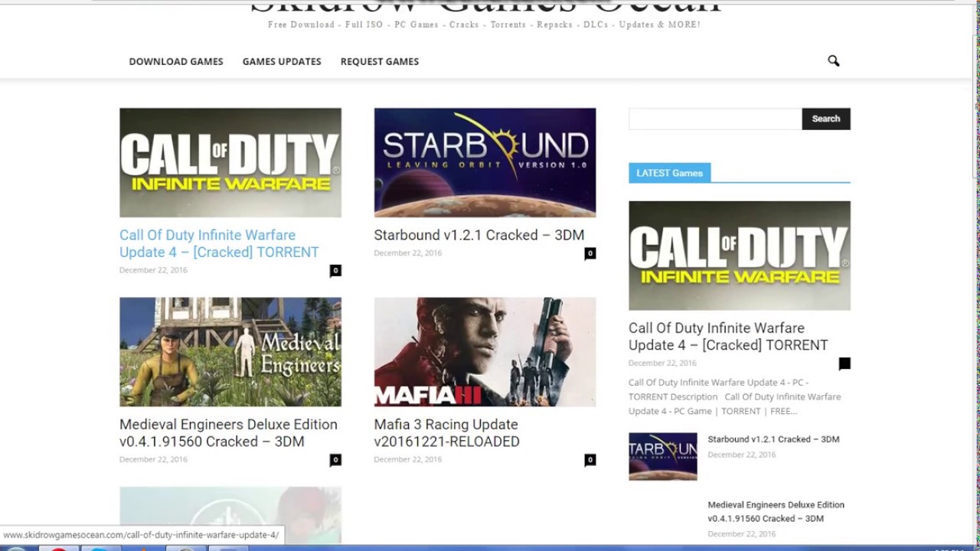Viewport: 980px width, 551px height.
Task: Select the LATEST Games tab header
Action: point(669,173)
